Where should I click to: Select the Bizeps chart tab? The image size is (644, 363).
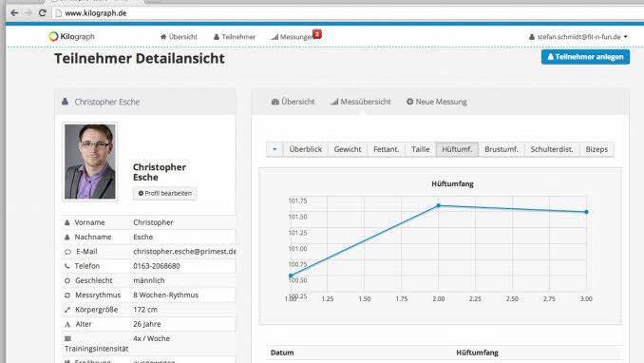[x=597, y=149]
